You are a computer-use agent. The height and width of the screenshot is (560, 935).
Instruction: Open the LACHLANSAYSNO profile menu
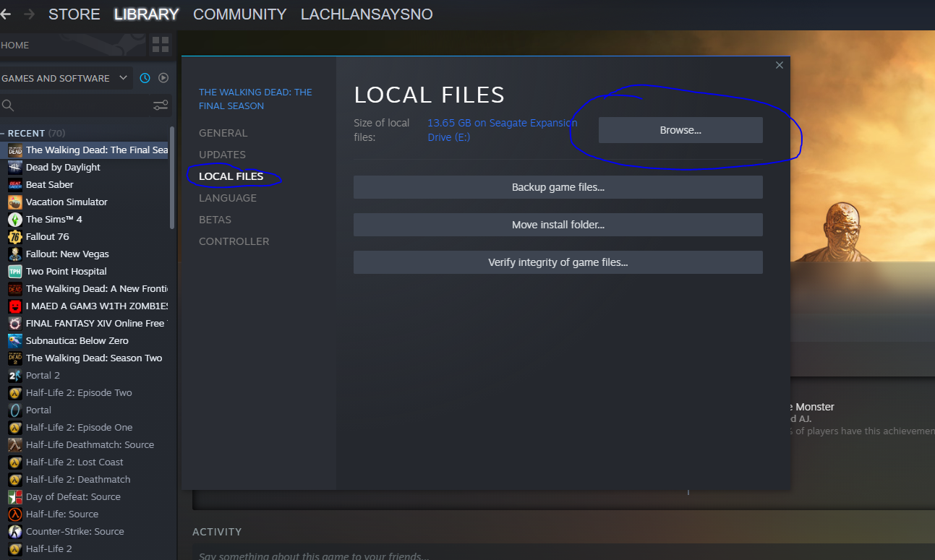[x=367, y=14]
